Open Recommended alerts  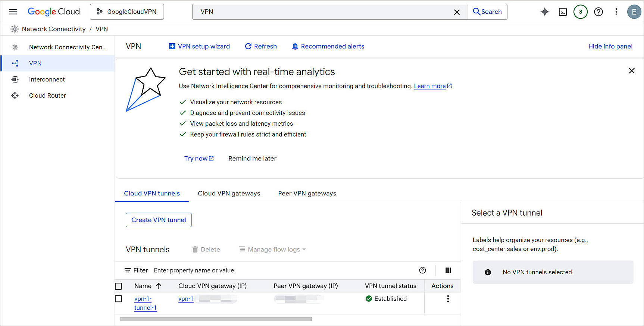pos(328,46)
